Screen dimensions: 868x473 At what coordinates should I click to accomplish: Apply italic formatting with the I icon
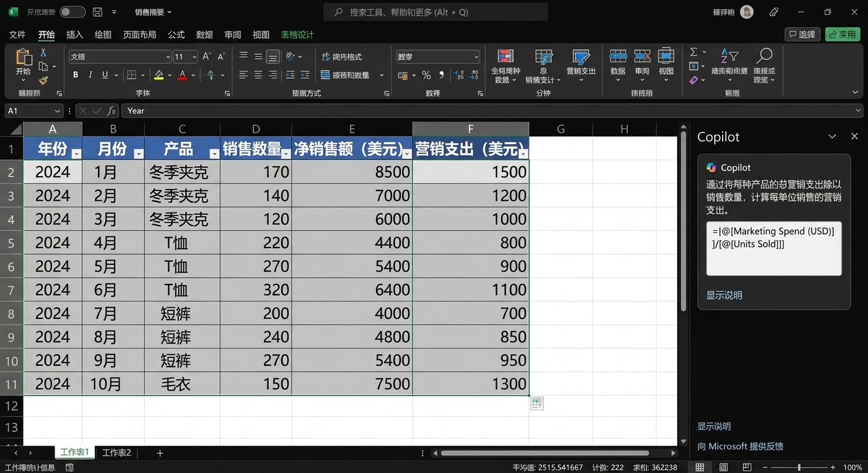point(91,75)
